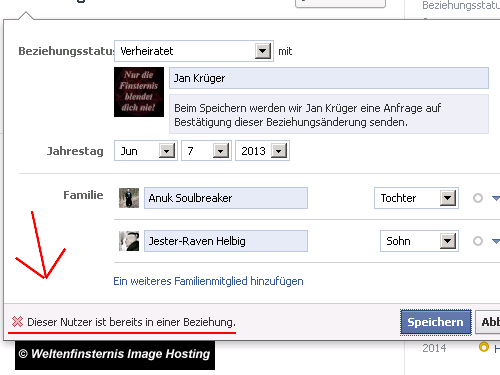This screenshot has width=500, height=375.
Task: Click the circle icon in Jester-Raven Helbig row
Action: pos(478,241)
